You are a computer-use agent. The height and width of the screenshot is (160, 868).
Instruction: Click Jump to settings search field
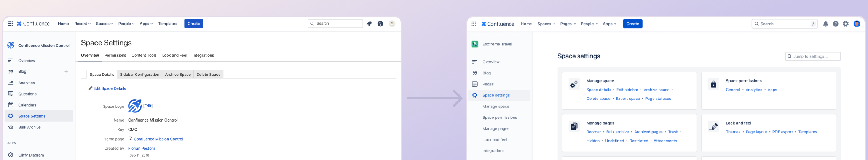coord(813,56)
